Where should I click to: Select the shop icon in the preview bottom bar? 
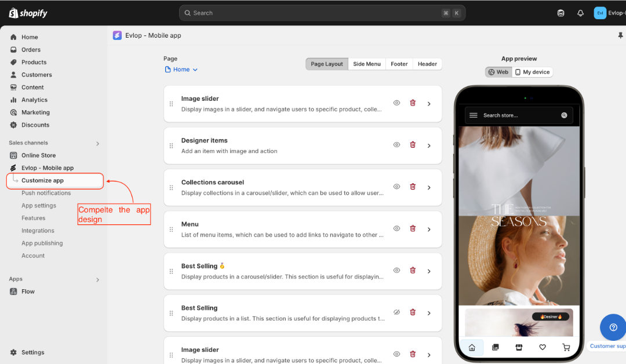(x=519, y=347)
